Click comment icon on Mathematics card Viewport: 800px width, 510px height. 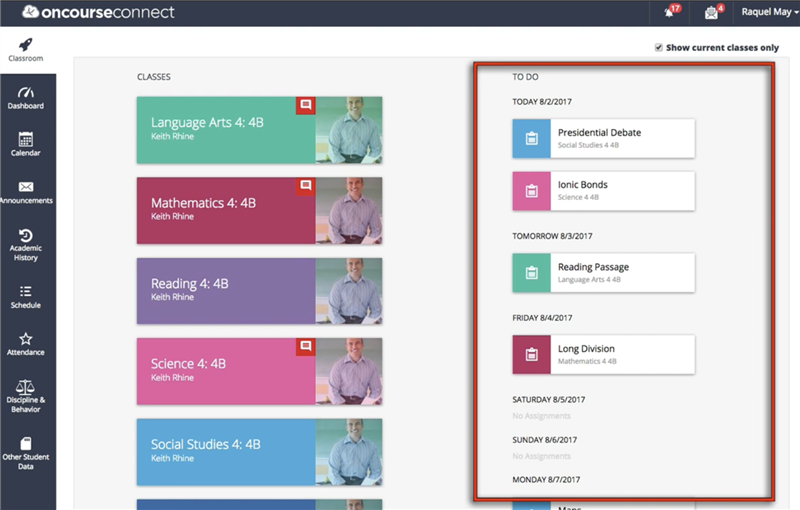(306, 186)
